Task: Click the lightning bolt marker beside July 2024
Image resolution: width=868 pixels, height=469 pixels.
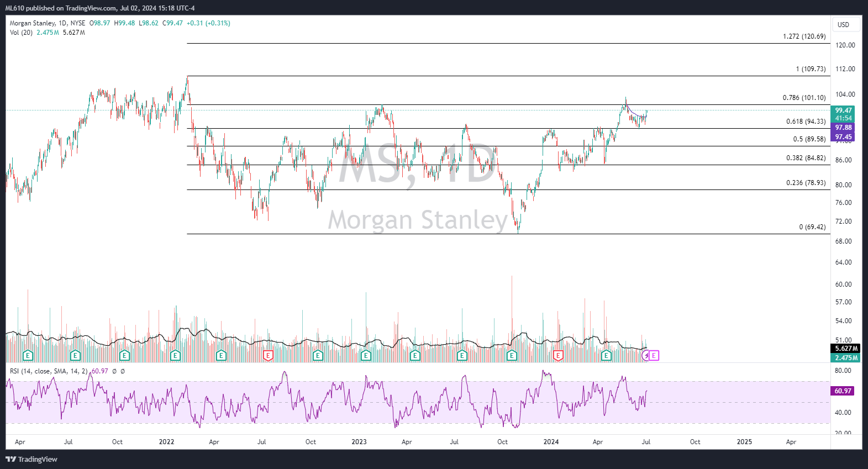Action: coord(646,355)
